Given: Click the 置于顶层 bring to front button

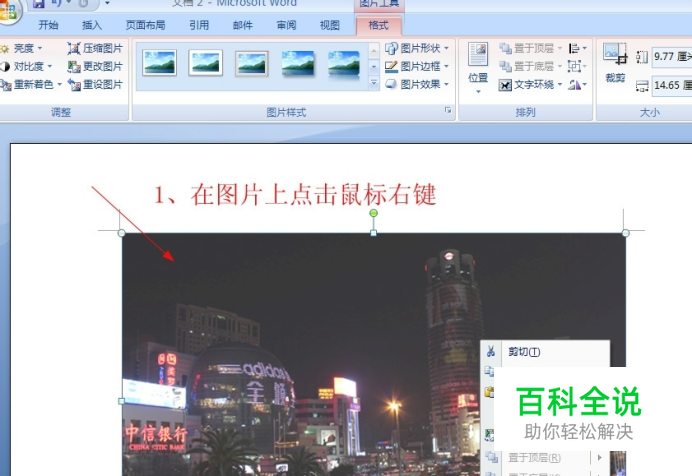Looking at the screenshot, I should tap(530, 48).
